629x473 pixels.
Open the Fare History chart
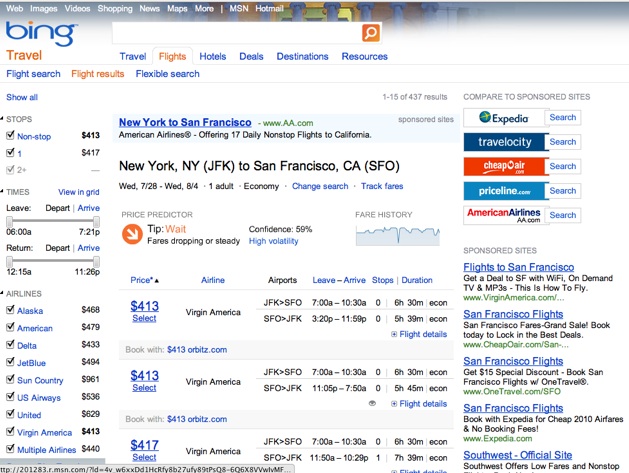[x=398, y=235]
